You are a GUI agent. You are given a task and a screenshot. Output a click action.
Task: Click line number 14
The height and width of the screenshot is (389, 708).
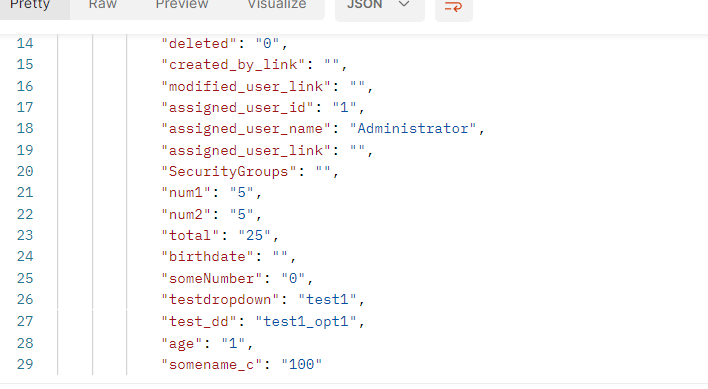[25, 43]
